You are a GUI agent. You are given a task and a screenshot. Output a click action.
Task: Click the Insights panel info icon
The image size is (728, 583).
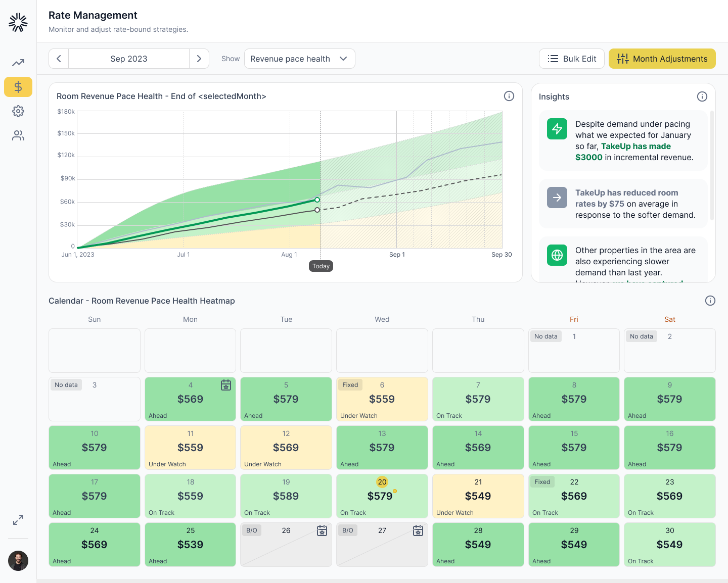[x=702, y=96]
